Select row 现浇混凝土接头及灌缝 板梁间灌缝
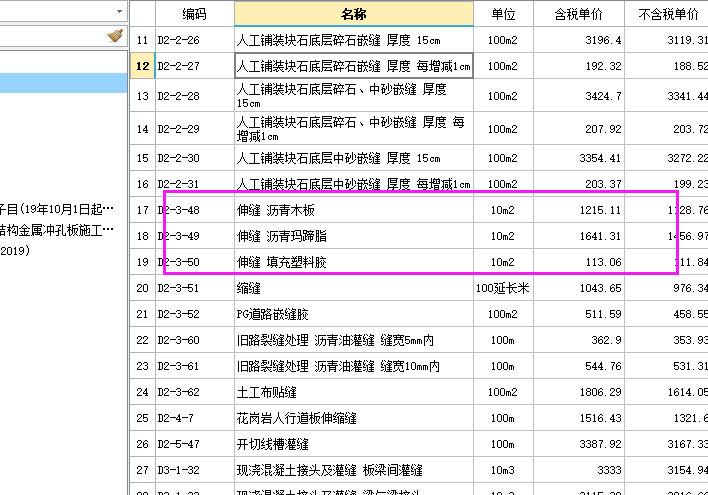 [354, 470]
